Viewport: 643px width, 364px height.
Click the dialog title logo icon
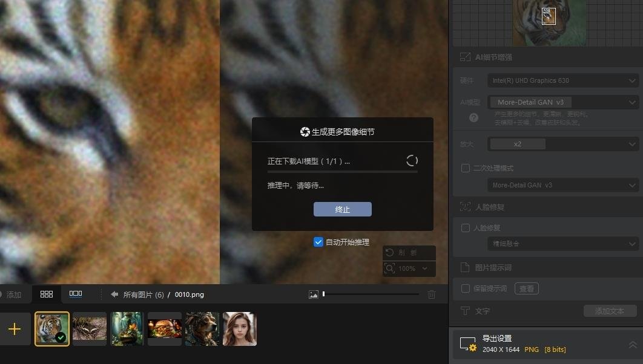coord(305,131)
